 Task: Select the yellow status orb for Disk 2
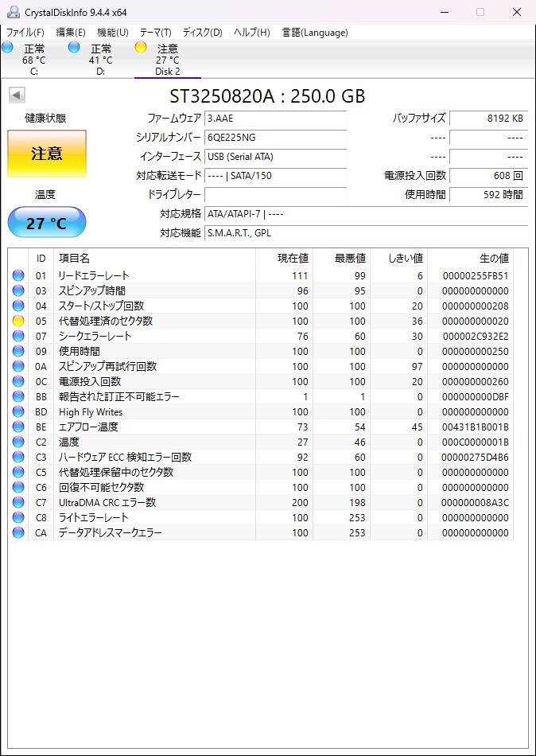[x=140, y=47]
